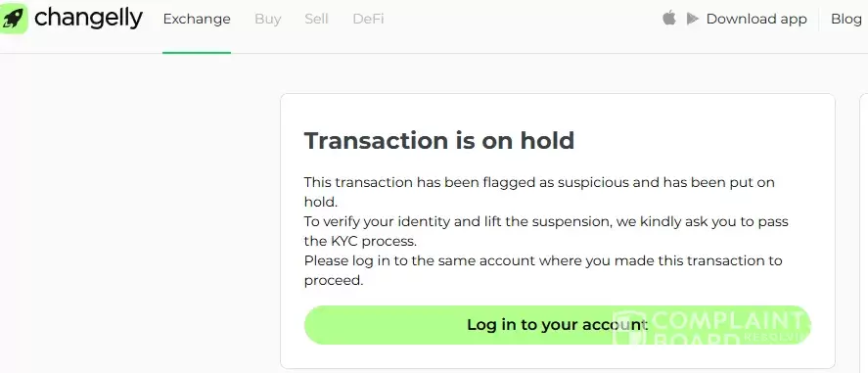
Task: Click the flagged as suspicious sentence
Action: coord(539,192)
